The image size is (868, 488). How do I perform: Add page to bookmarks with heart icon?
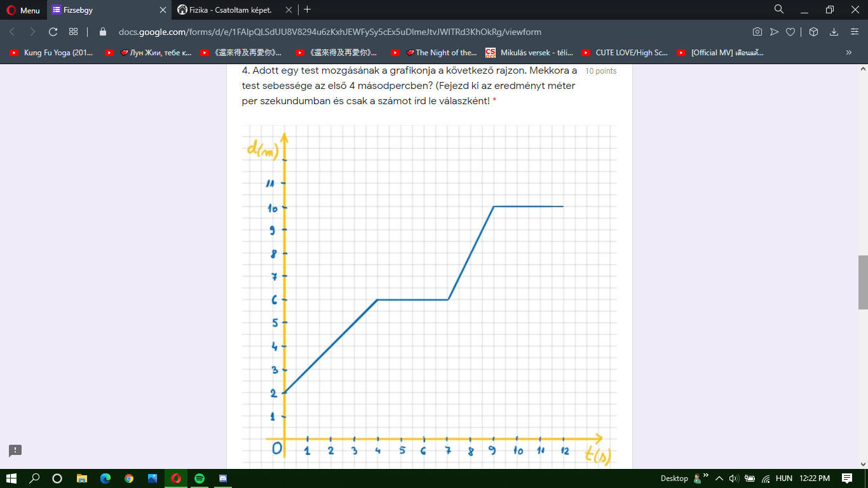click(x=790, y=32)
